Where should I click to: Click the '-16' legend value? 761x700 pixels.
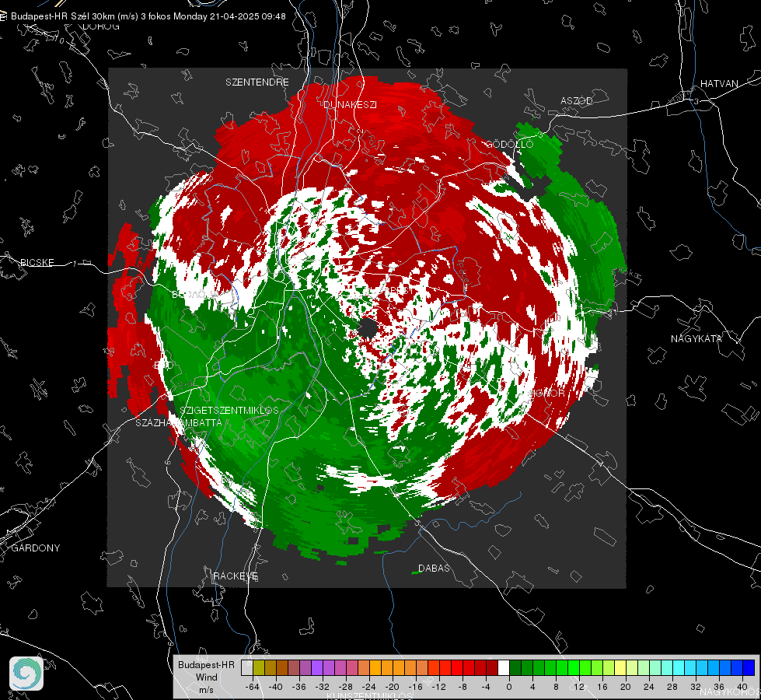click(415, 687)
